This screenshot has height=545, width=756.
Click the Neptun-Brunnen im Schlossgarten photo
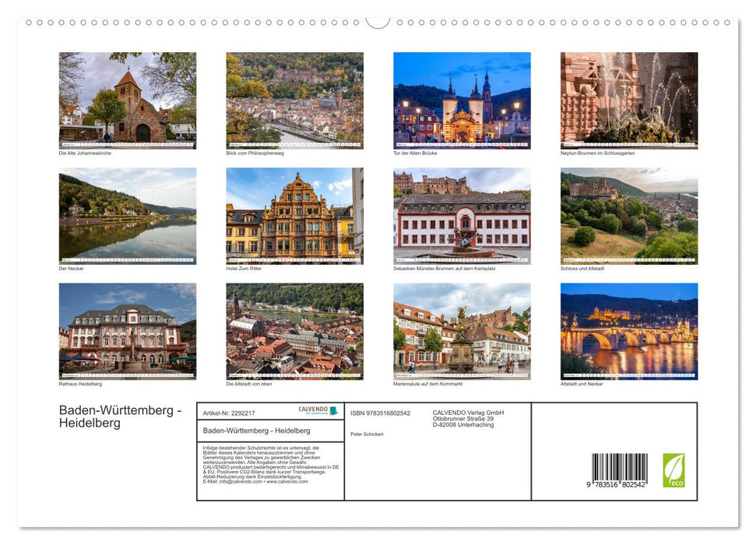(x=629, y=100)
